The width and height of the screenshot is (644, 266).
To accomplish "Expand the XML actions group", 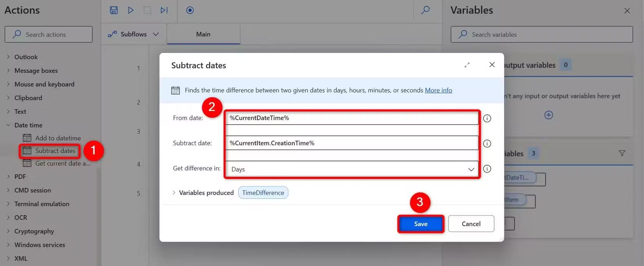I will tap(8, 259).
